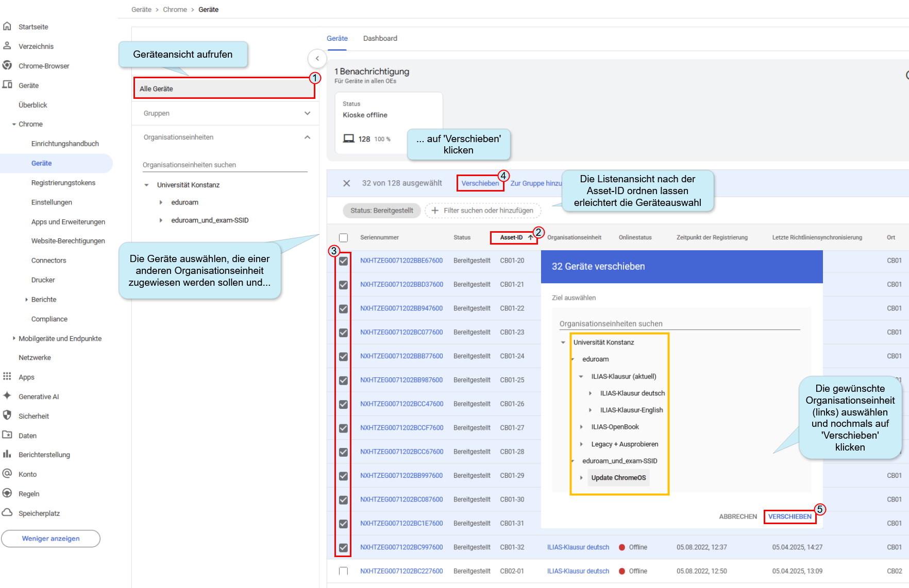Open the Startseite home icon
Screen dimensions: 909x588
(x=7, y=26)
